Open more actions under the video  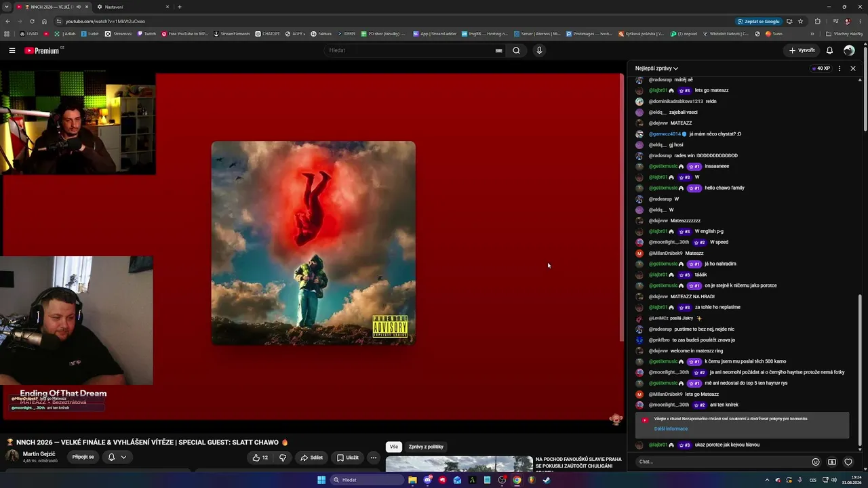point(373,457)
